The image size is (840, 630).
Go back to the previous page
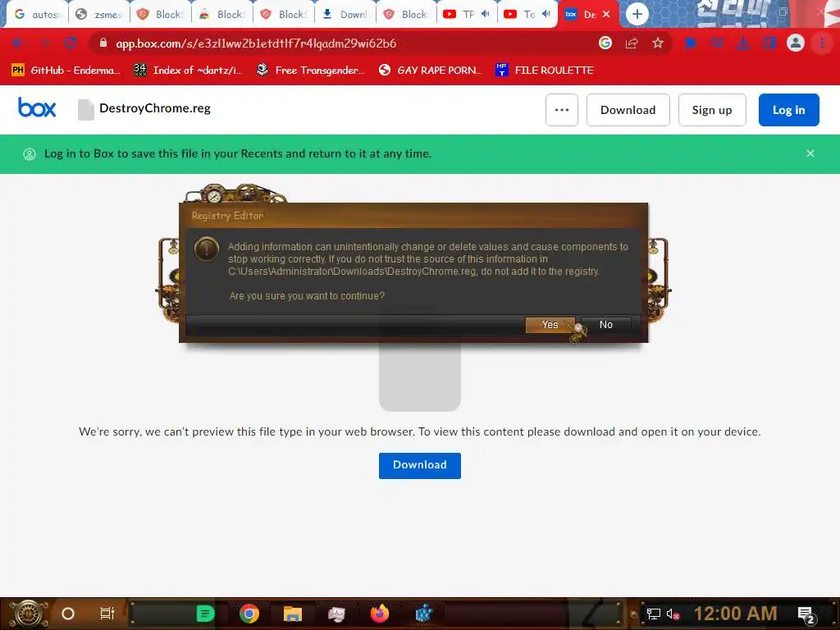click(x=18, y=43)
